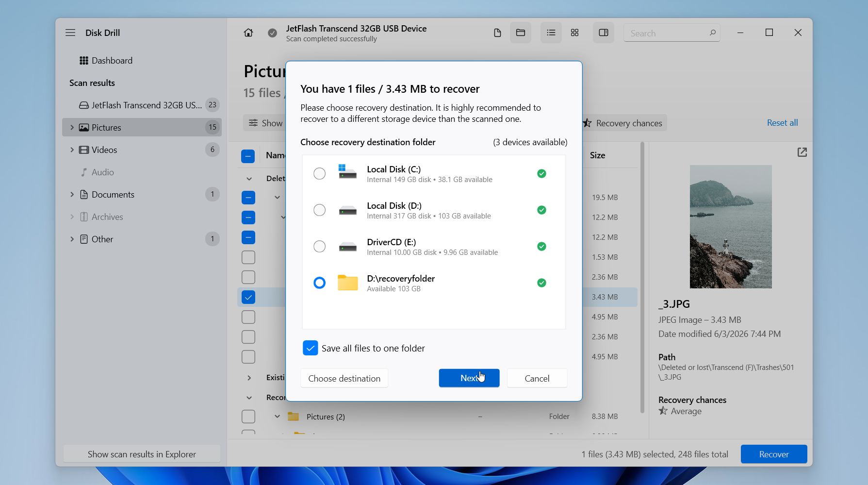Select JetFlash Transcend 32GB scan result
Viewport: 868px width, 485px height.
(142, 105)
